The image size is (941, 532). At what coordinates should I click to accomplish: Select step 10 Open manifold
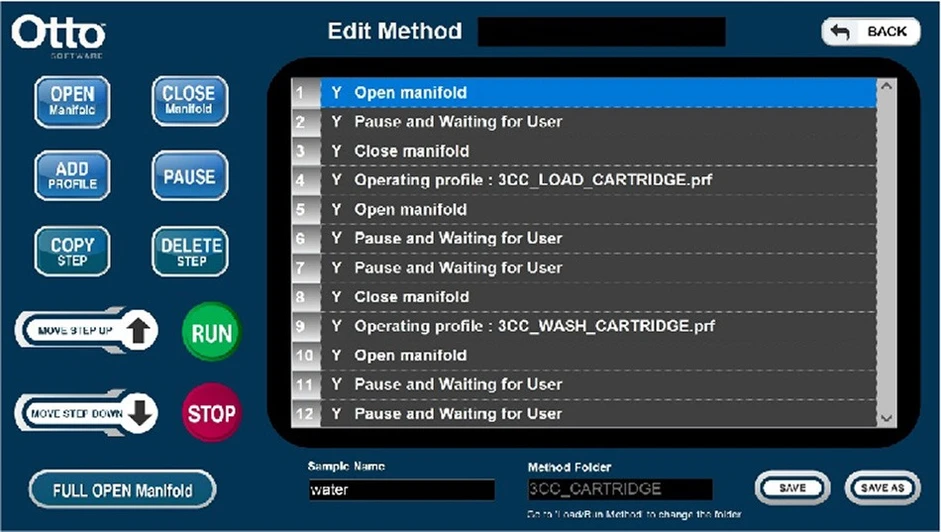584,355
